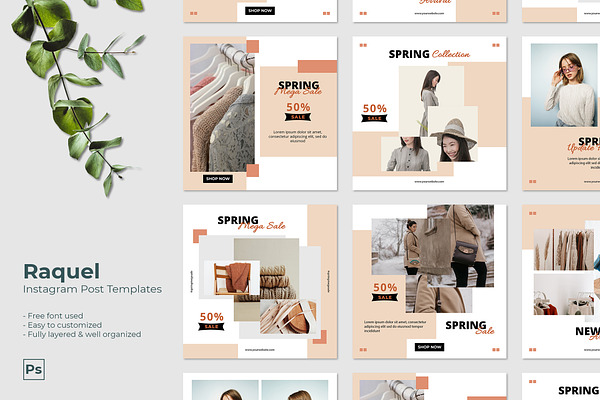Select the photo of the woman wearing purple glasses
This screenshot has width=600, height=400.
tap(564, 85)
